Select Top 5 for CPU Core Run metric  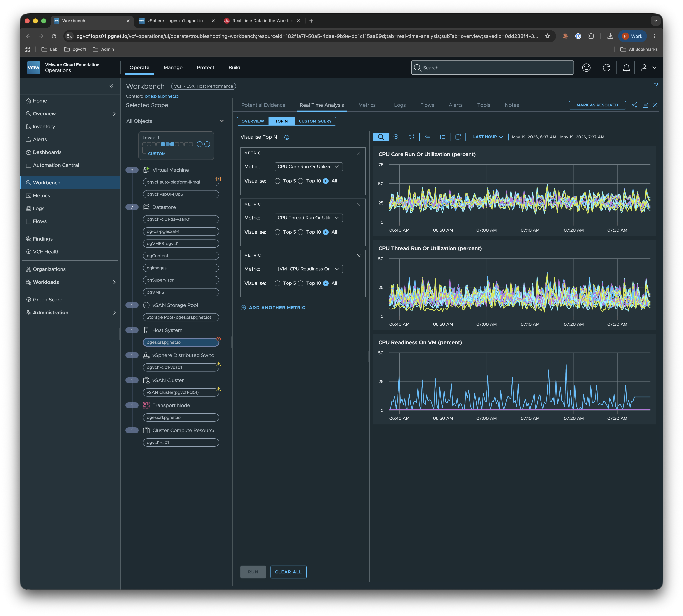tap(277, 181)
